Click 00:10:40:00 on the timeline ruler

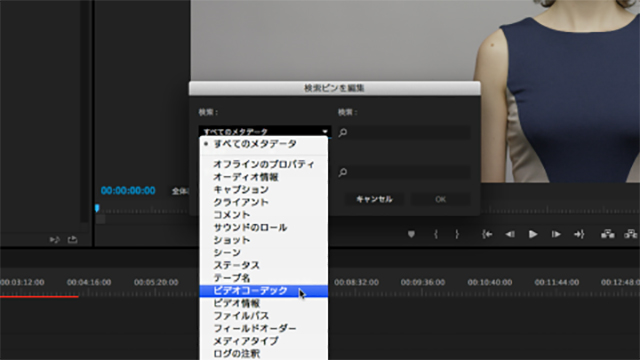(x=490, y=282)
